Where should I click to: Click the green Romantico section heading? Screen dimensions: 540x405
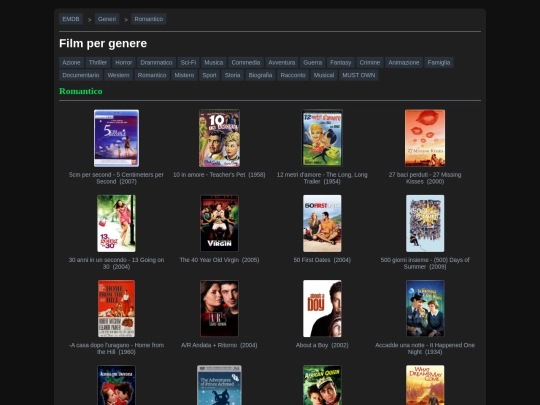click(x=81, y=91)
